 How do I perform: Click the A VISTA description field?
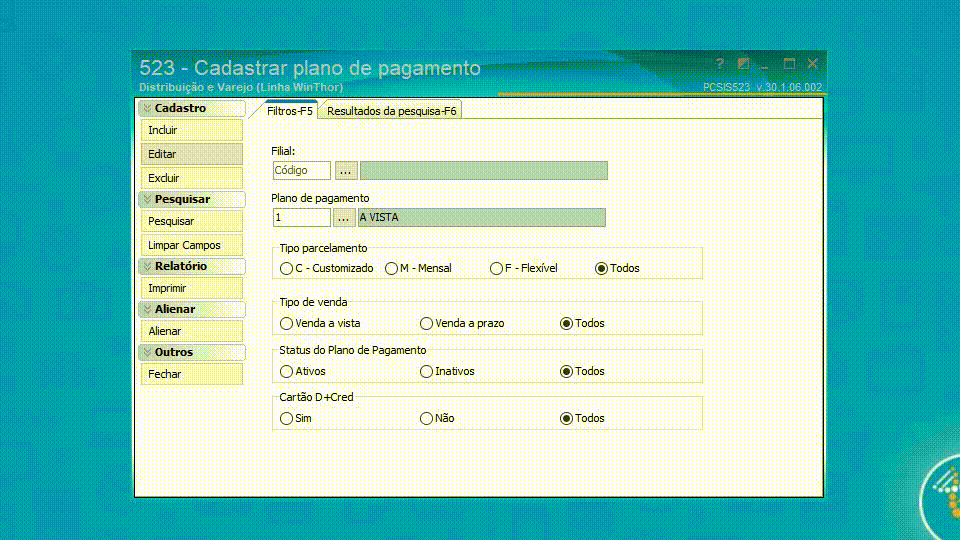click(x=482, y=217)
